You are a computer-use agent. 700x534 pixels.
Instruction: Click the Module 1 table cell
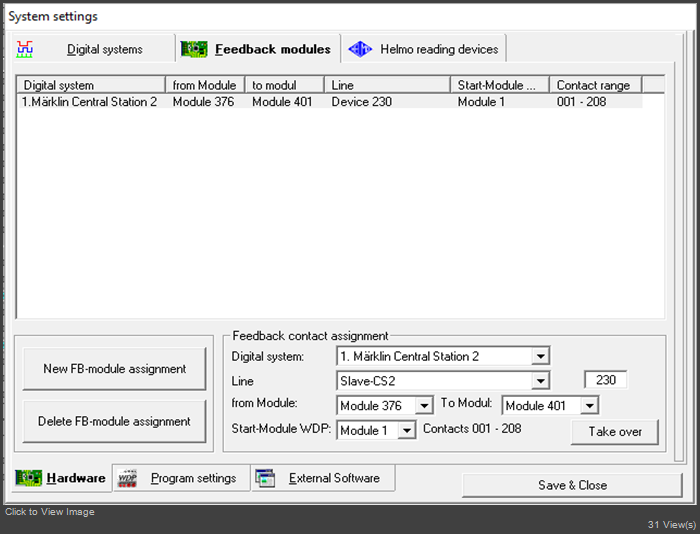481,102
